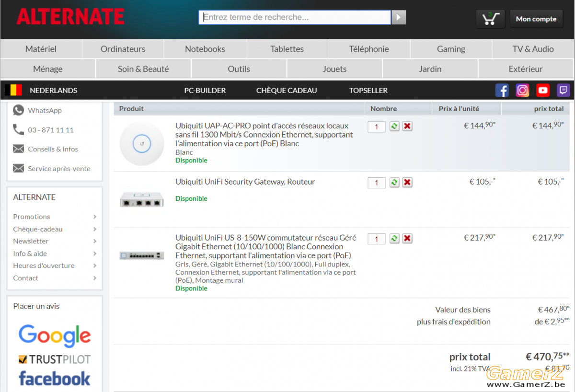Open the Téléphonie category menu
This screenshot has width=575, height=392.
click(x=369, y=49)
